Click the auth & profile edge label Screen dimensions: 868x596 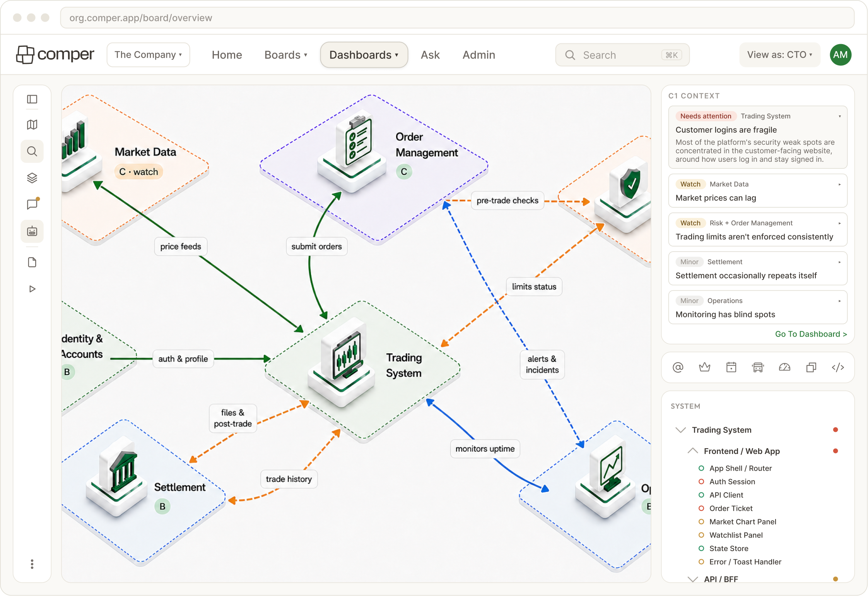coord(183,359)
